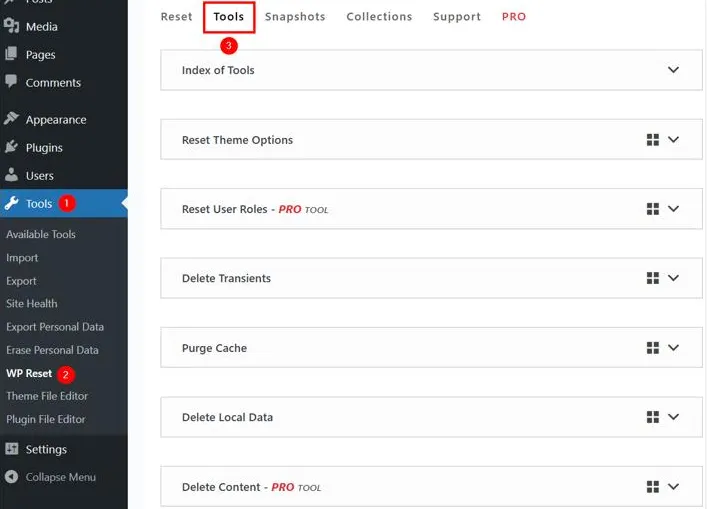Screen dimensions: 707x509
Task: Click grid icon on Delete Transients
Action: point(652,278)
